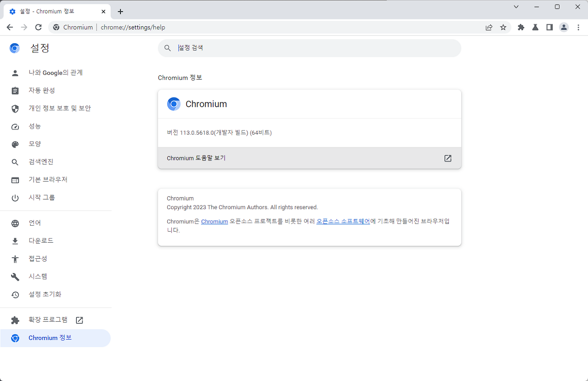Click the clipboard icon for 자동 완성
This screenshot has height=381, width=588.
coord(15,91)
